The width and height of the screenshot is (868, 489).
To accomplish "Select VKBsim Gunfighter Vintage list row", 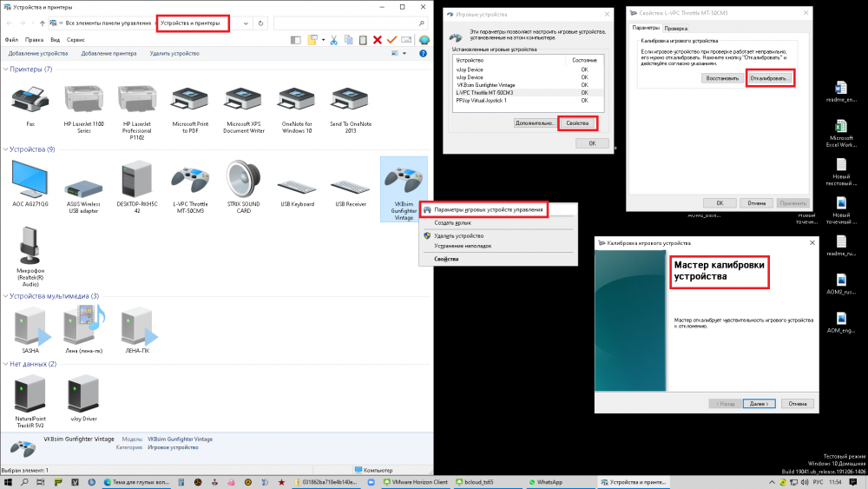I will pyautogui.click(x=528, y=85).
